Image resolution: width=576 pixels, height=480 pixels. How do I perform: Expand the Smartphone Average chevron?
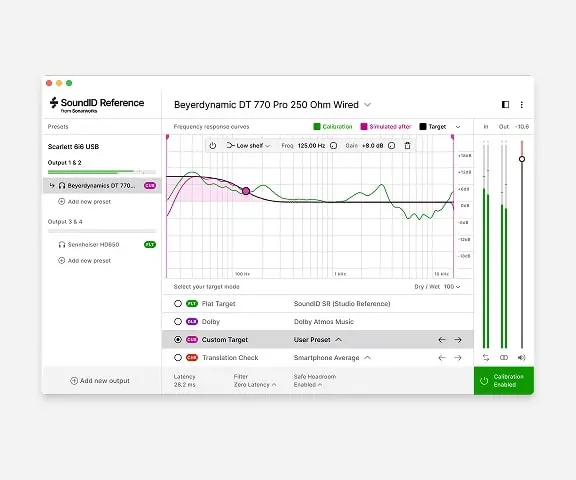coord(367,358)
